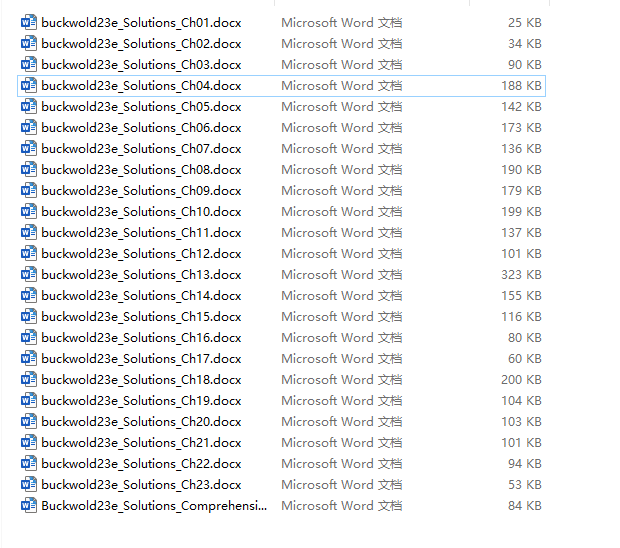This screenshot has height=548, width=620.
Task: Click the Word icon beside buckwold23e_Solutions_Ch22.docx
Action: point(29,462)
